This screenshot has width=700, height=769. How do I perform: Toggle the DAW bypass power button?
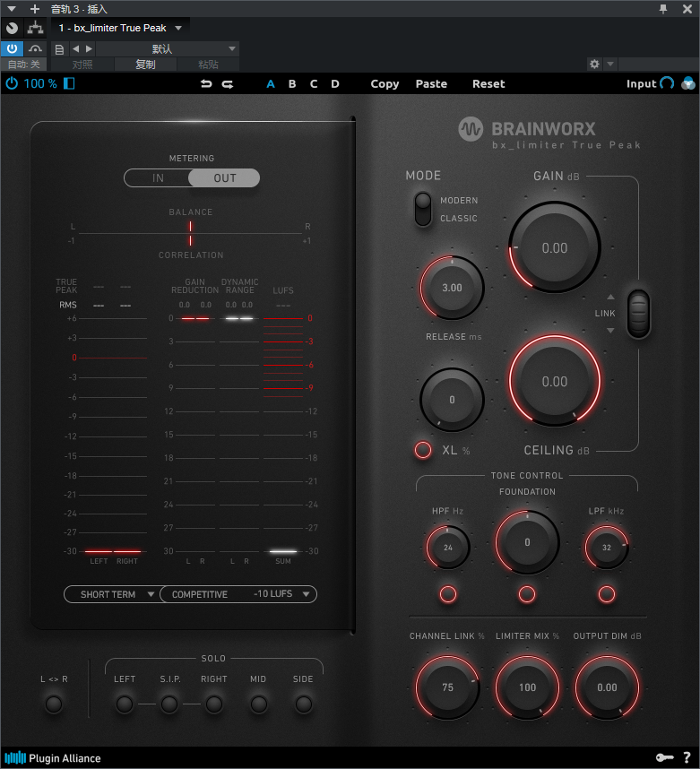12,48
